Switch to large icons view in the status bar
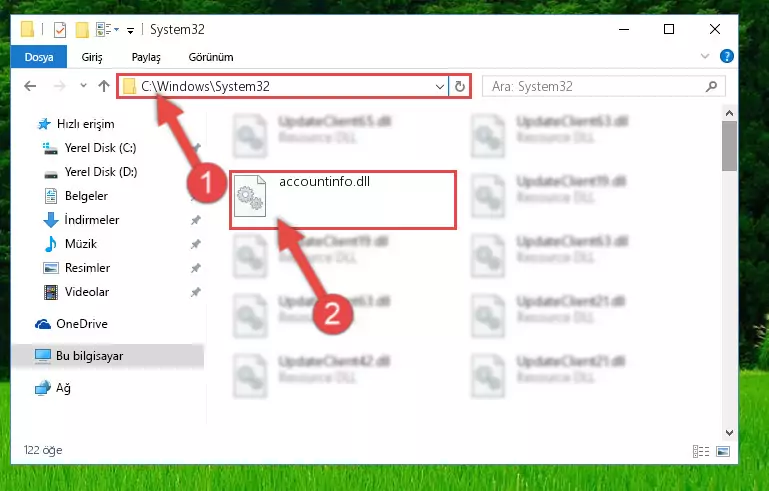This screenshot has height=491, width=769. pyautogui.click(x=723, y=451)
